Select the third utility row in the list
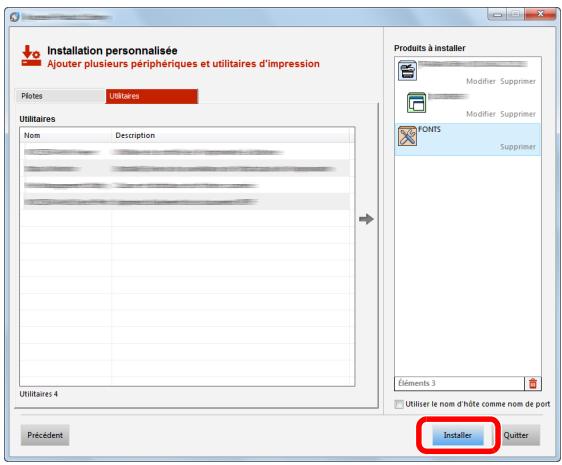This screenshot has width=562, height=465. click(x=185, y=185)
